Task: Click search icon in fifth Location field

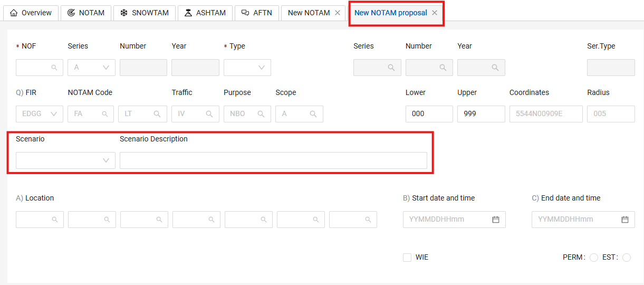Action: click(x=264, y=220)
